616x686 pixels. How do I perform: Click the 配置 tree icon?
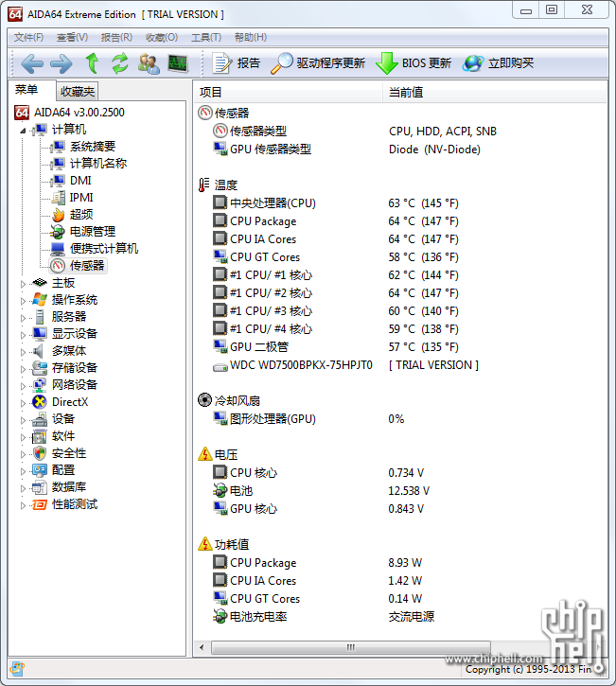click(40, 470)
